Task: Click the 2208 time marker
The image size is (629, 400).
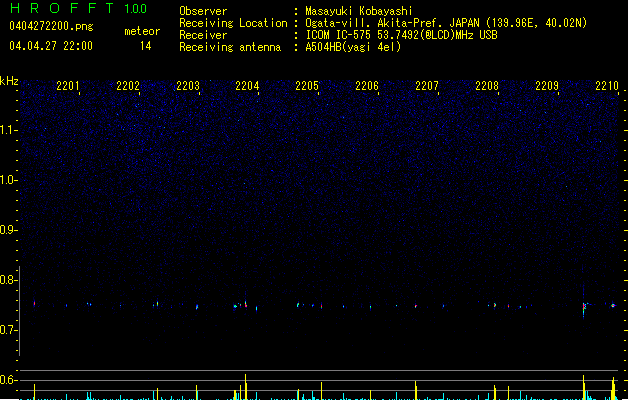Action: pos(487,86)
